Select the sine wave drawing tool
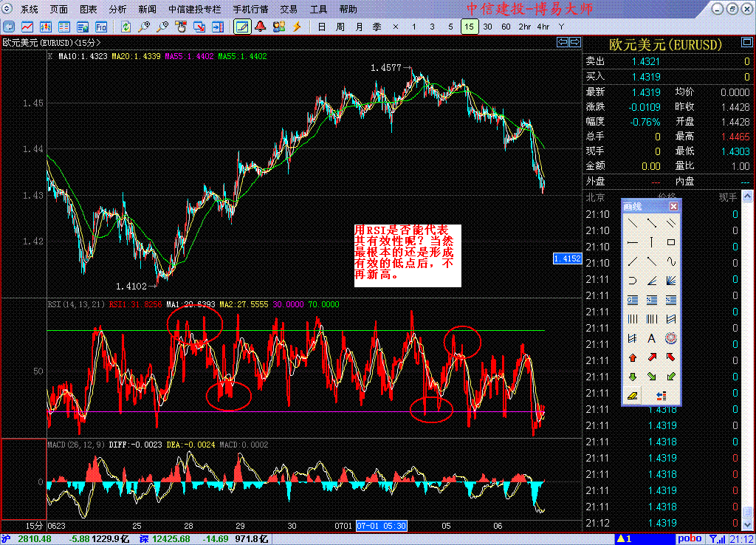 tap(670, 261)
